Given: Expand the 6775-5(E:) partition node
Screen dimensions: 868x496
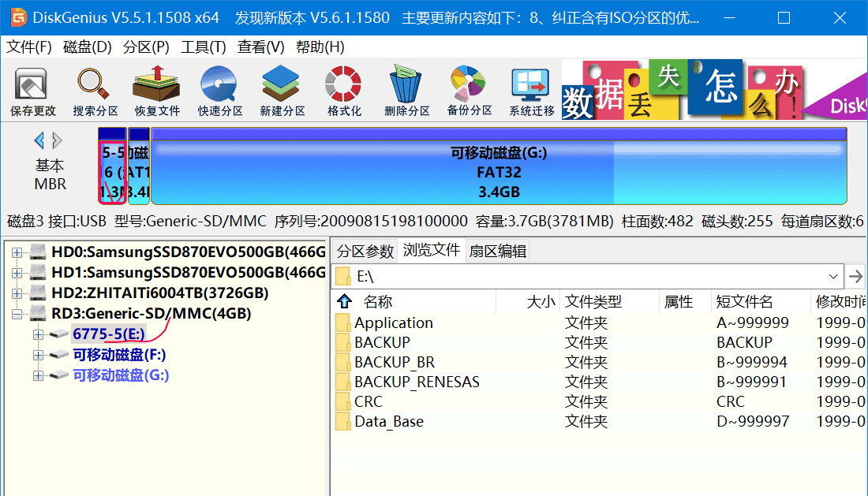Looking at the screenshot, I should 38,335.
